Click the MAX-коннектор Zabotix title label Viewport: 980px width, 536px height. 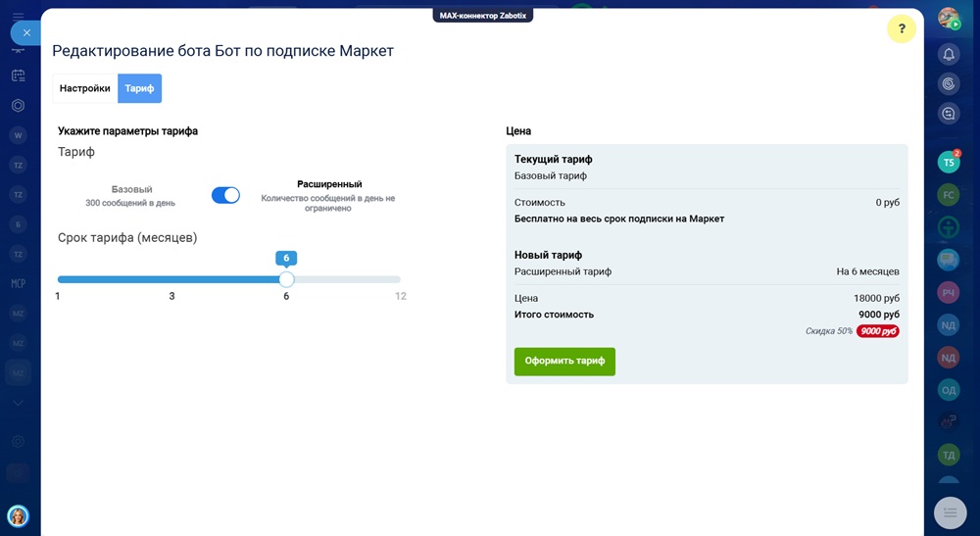(x=482, y=16)
